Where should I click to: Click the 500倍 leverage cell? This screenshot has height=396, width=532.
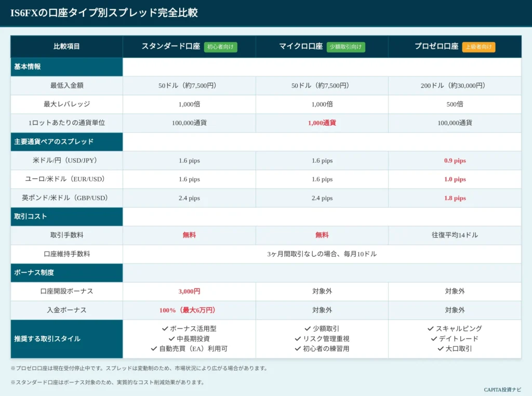pos(455,104)
